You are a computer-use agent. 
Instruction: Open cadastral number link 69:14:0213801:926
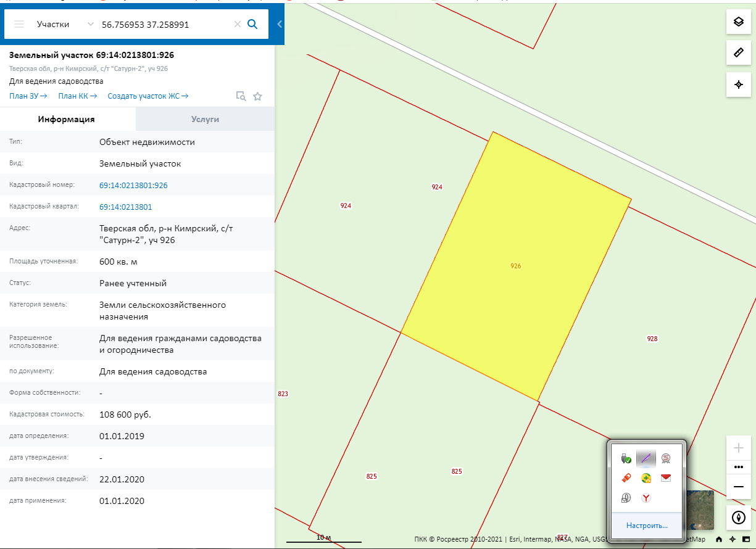(133, 185)
